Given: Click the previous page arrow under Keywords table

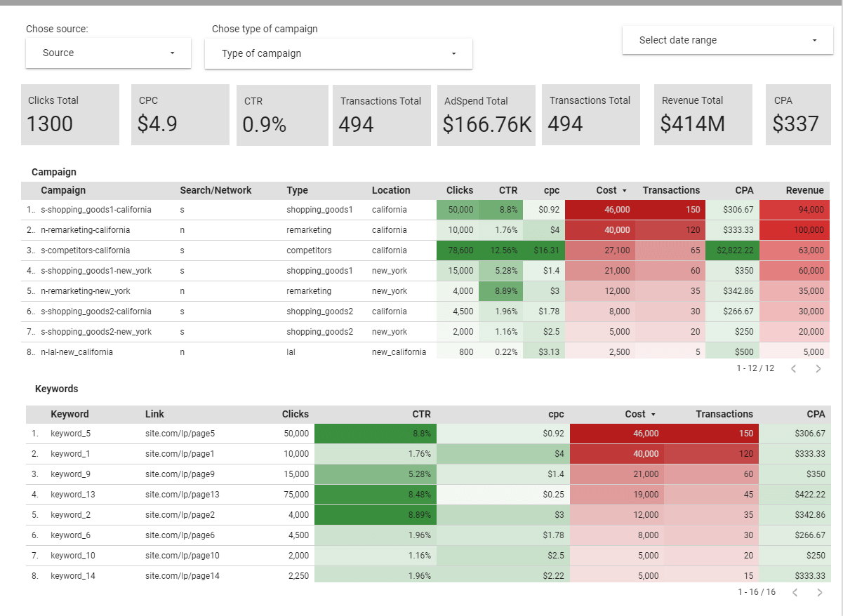Looking at the screenshot, I should coord(794,591).
